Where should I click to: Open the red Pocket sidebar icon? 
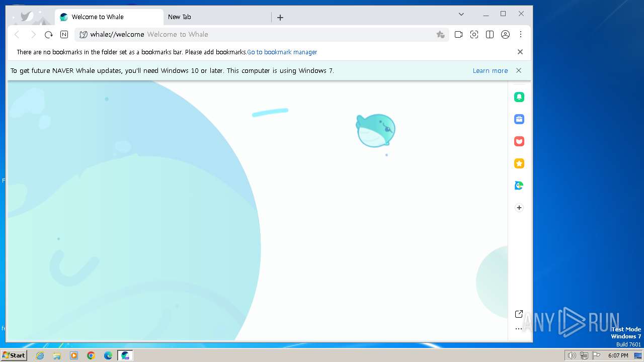coord(519,141)
